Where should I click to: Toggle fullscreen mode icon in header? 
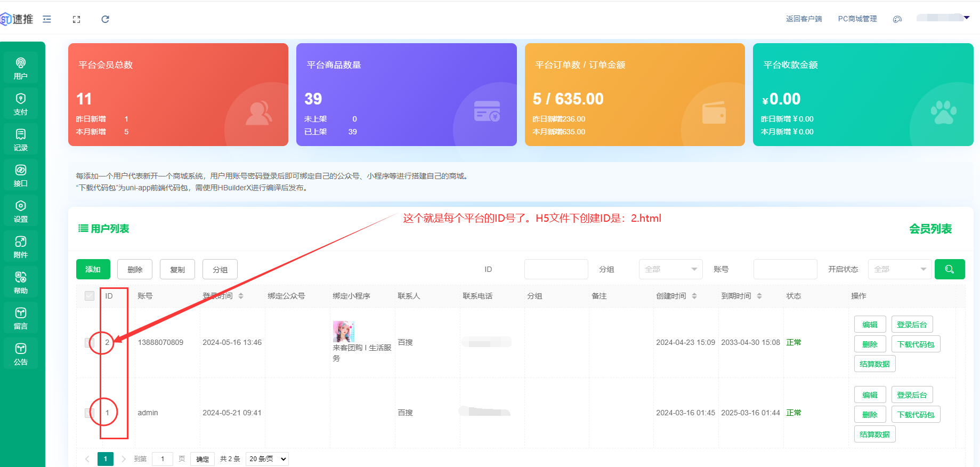(76, 19)
